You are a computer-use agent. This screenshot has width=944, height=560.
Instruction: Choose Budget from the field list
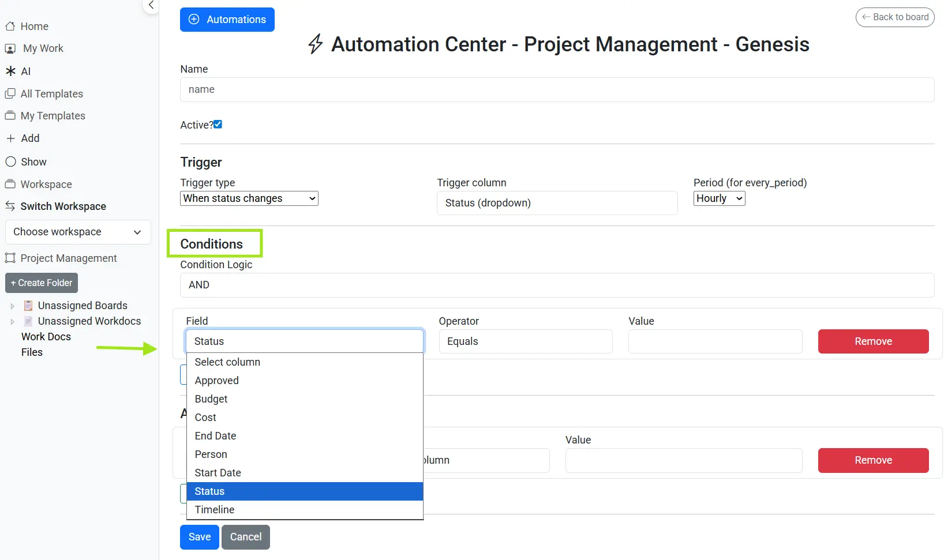tap(305, 399)
